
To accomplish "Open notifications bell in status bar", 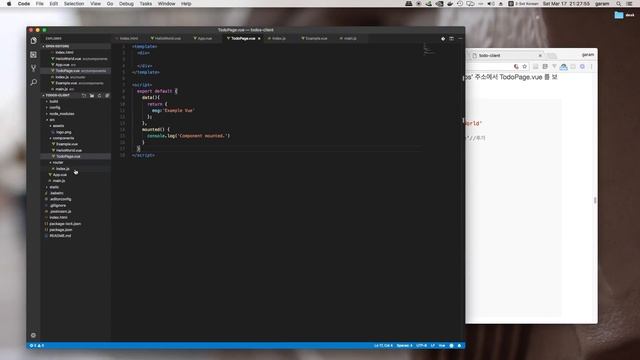I will [x=460, y=346].
